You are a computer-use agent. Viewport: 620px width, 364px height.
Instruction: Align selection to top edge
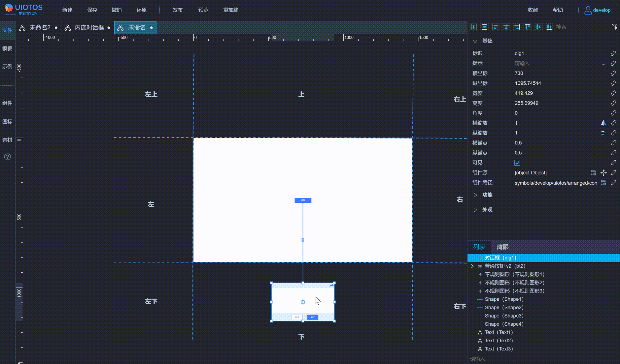[x=528, y=27]
